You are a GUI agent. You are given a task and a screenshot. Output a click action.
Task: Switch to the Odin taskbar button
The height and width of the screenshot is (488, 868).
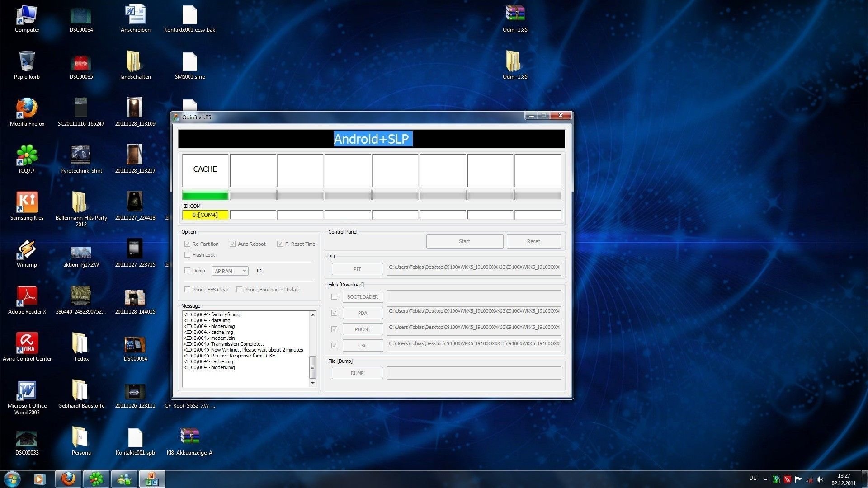pyautogui.click(x=152, y=479)
